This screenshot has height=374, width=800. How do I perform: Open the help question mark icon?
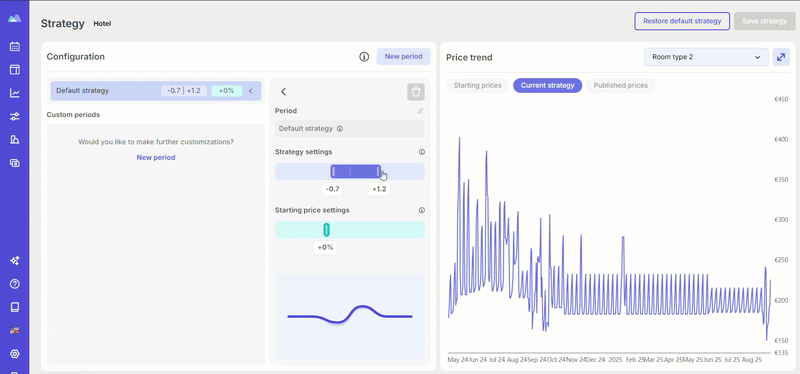tap(15, 284)
